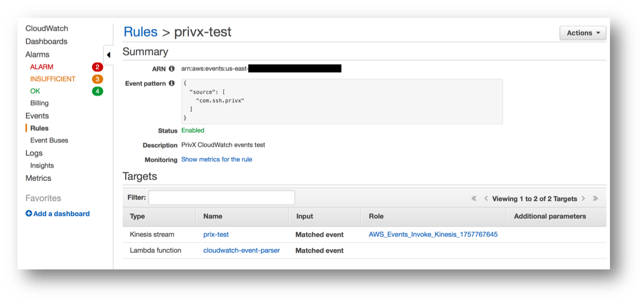Show alarms in ALARM state

pyautogui.click(x=42, y=67)
